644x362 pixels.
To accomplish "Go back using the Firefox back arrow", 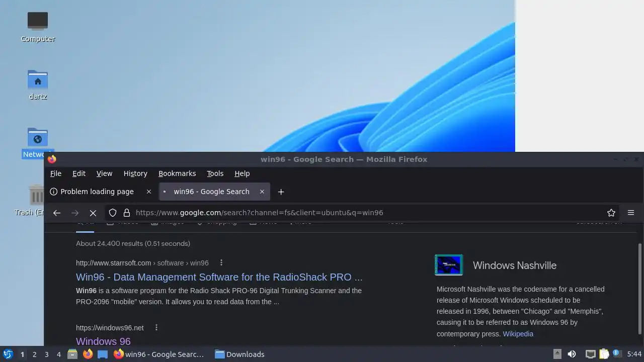I will pos(57,213).
